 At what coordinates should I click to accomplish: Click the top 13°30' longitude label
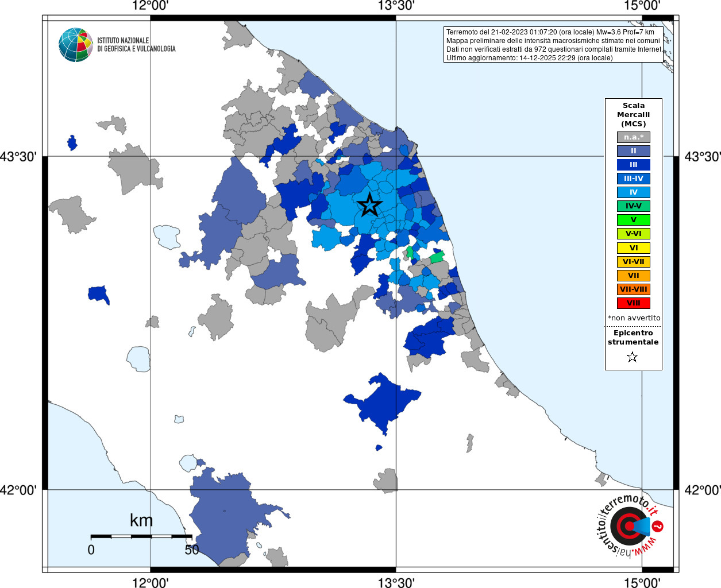coord(396,6)
